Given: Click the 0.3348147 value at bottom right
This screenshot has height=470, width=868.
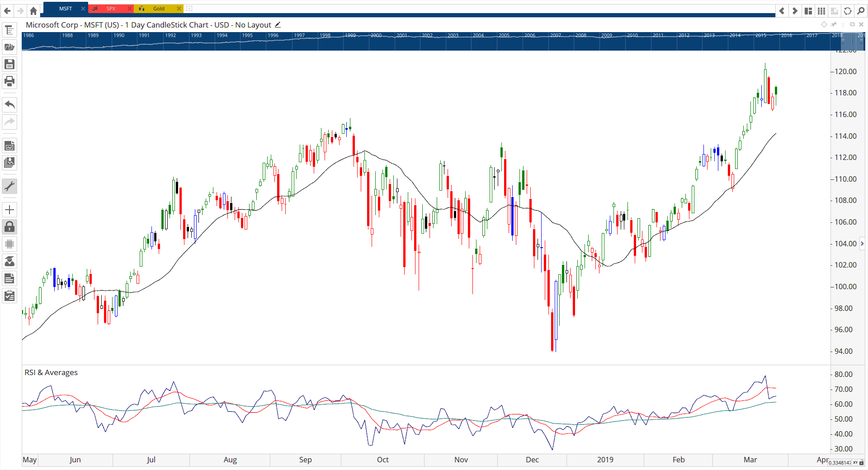Looking at the screenshot, I should tap(840, 463).
